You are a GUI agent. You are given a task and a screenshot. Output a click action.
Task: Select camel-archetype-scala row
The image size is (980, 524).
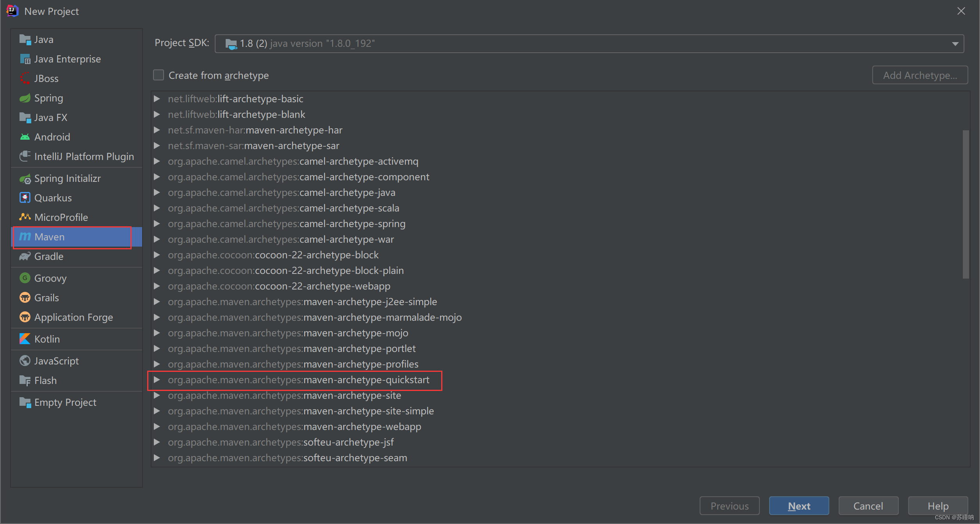560,208
